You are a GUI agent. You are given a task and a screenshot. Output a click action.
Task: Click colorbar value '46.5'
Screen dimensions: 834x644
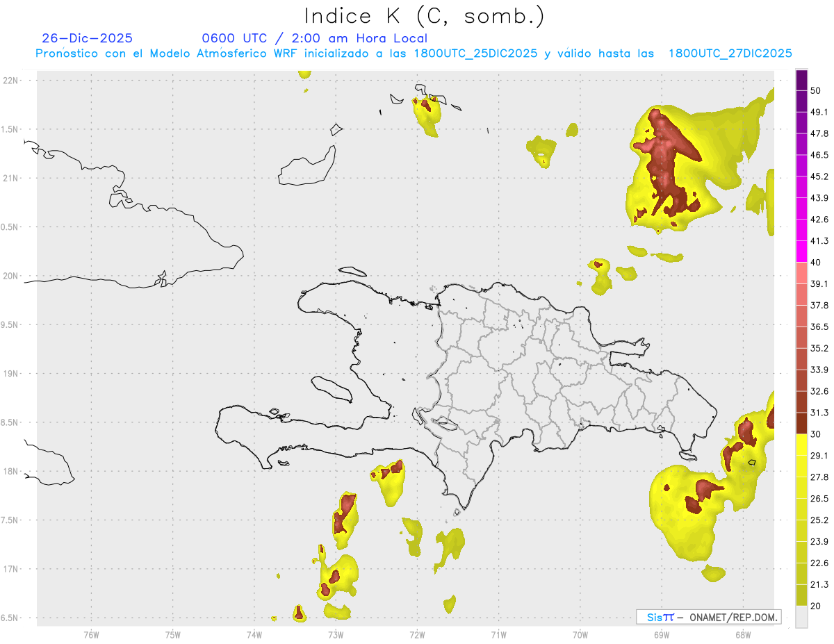point(819,155)
